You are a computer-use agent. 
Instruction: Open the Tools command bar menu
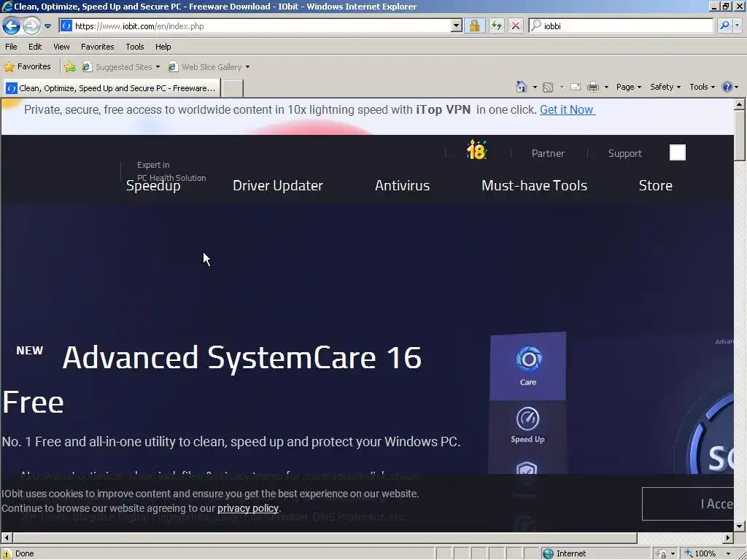[x=702, y=87]
